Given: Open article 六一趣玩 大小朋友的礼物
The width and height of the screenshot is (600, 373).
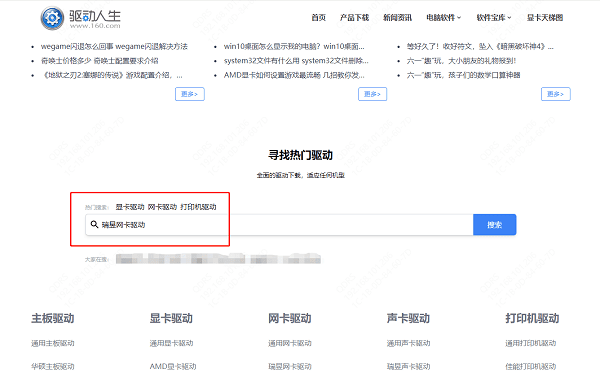Looking at the screenshot, I should [461, 61].
